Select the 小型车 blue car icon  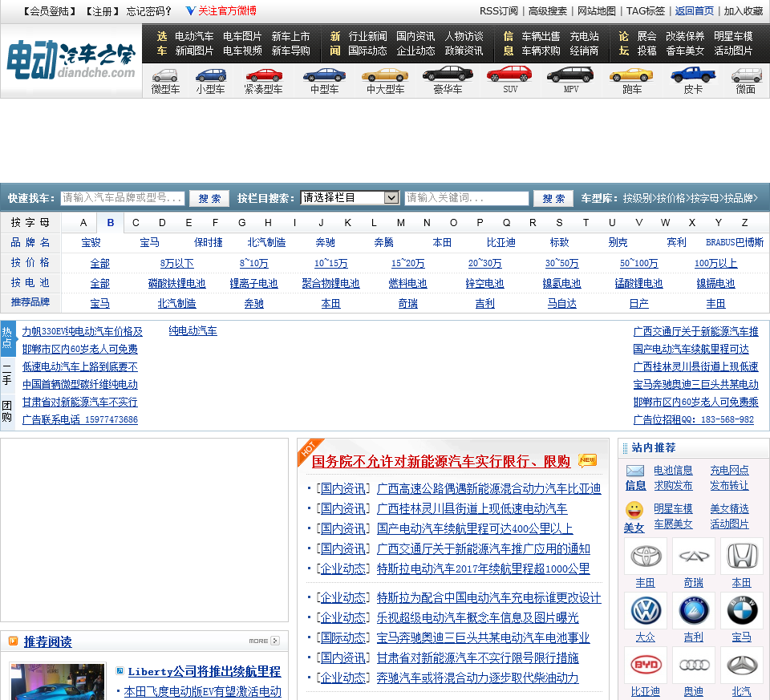[x=211, y=75]
